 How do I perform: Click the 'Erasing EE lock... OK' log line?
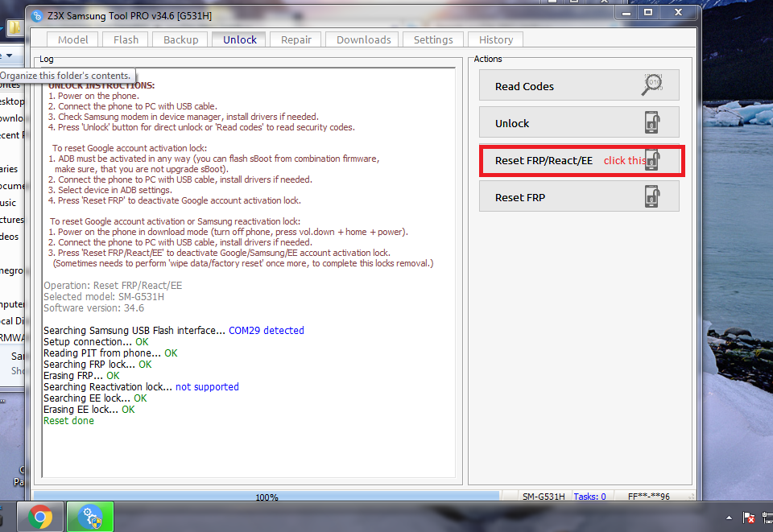click(89, 410)
